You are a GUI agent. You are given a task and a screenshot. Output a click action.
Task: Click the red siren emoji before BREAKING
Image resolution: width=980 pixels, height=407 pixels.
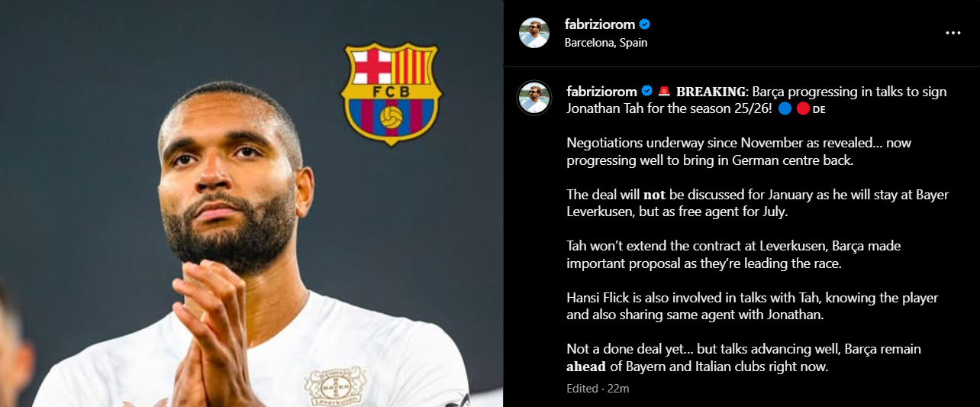tap(664, 92)
